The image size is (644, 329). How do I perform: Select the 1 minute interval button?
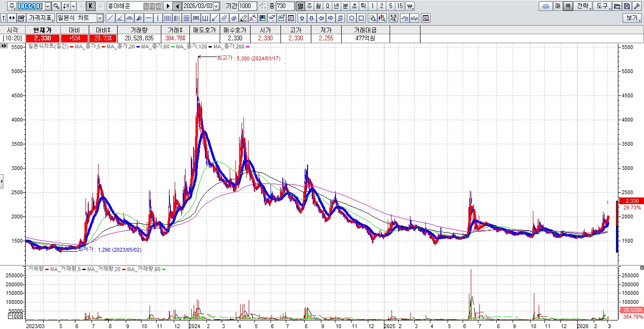(x=373, y=6)
